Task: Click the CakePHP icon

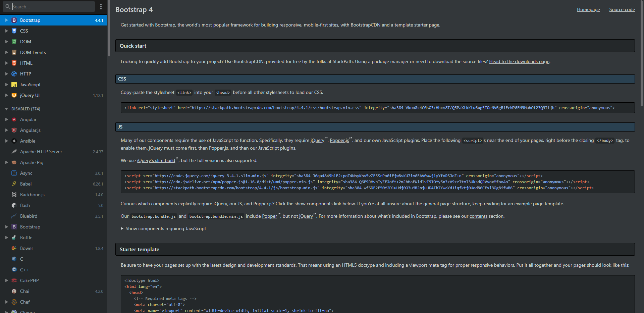Action: coord(14,280)
